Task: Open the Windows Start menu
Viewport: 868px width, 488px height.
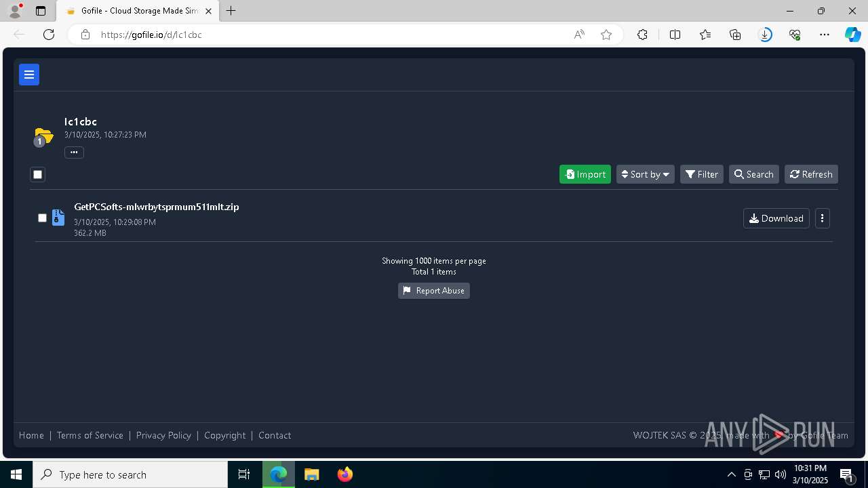Action: pos(16,474)
